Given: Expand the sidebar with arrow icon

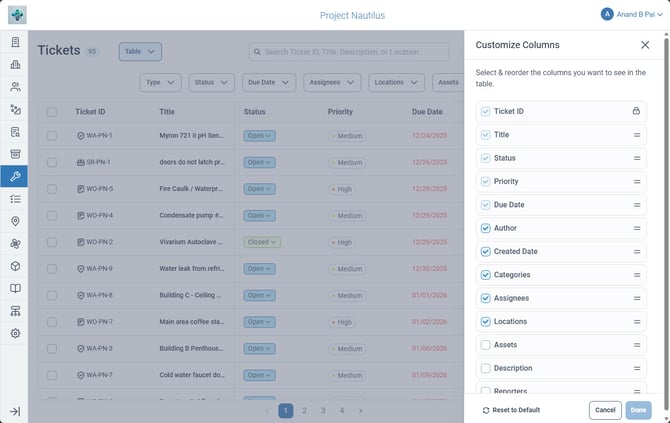Looking at the screenshot, I should (15, 411).
